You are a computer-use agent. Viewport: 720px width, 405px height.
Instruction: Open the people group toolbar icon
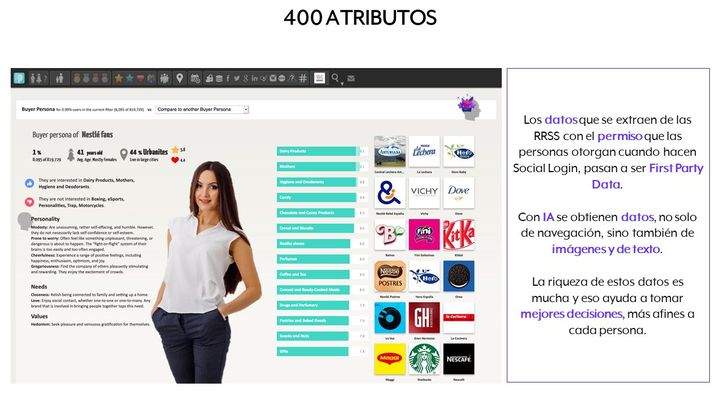(164, 79)
